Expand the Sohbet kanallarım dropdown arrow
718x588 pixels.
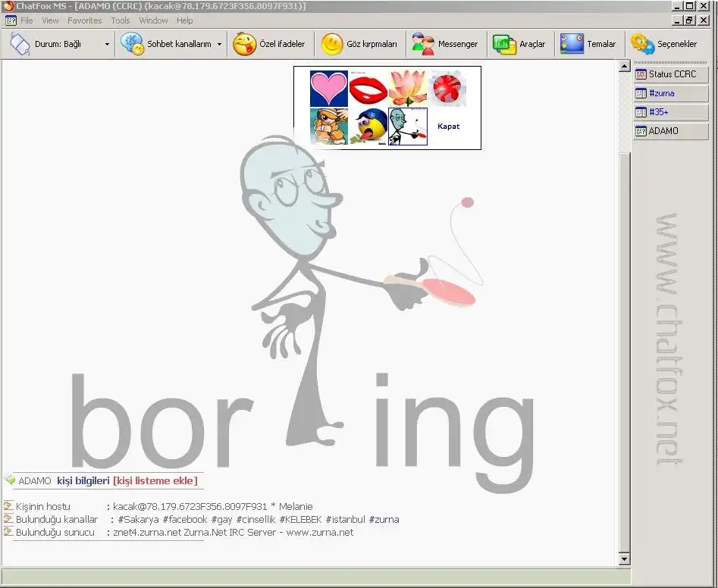pyautogui.click(x=219, y=45)
